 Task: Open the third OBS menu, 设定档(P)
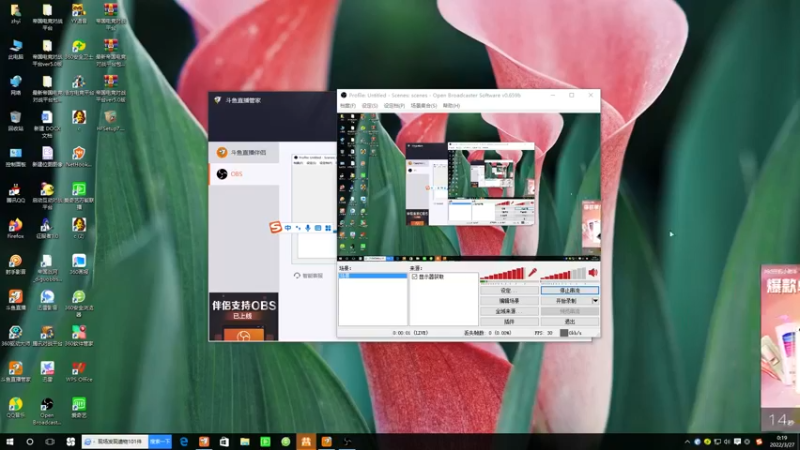[394, 106]
